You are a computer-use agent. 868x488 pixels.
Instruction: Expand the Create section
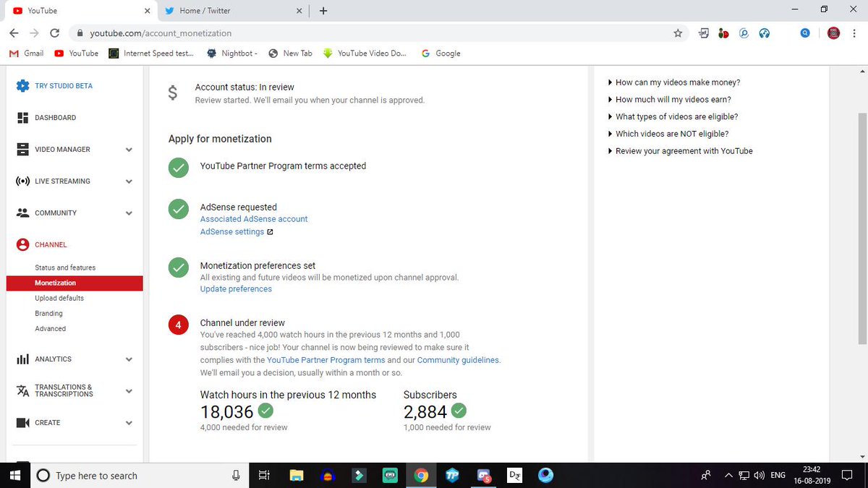[129, 423]
